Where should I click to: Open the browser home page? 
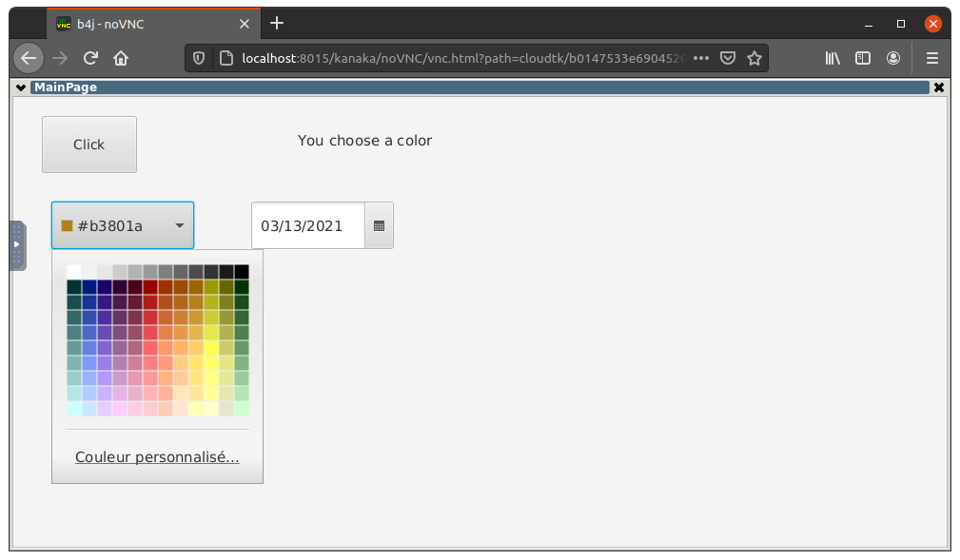[121, 58]
